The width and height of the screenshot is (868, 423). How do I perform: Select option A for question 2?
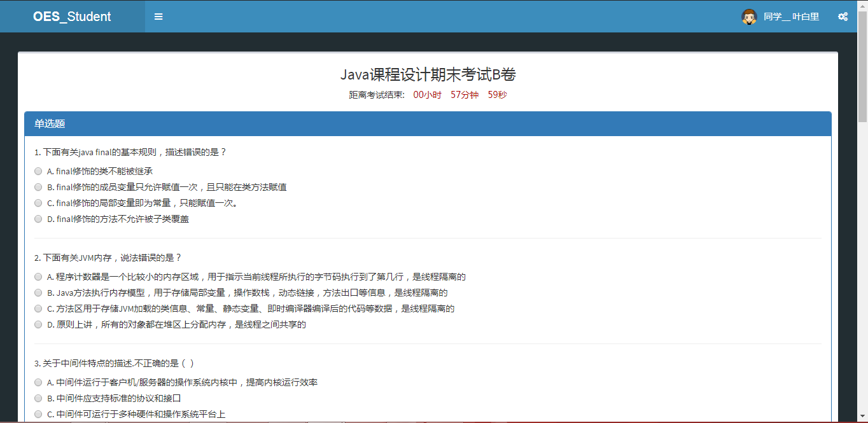(x=38, y=276)
